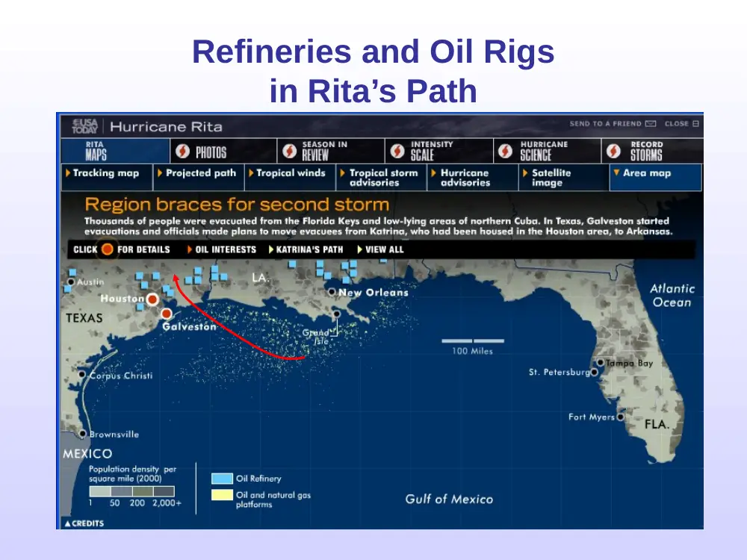Click the Record Storms hurricane icon
Viewport: 747px width, 560px height.
click(x=613, y=152)
